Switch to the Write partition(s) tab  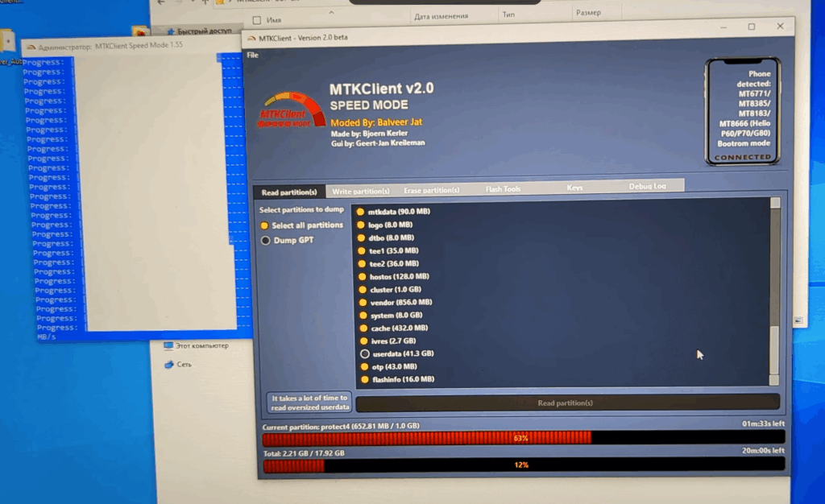coord(361,191)
